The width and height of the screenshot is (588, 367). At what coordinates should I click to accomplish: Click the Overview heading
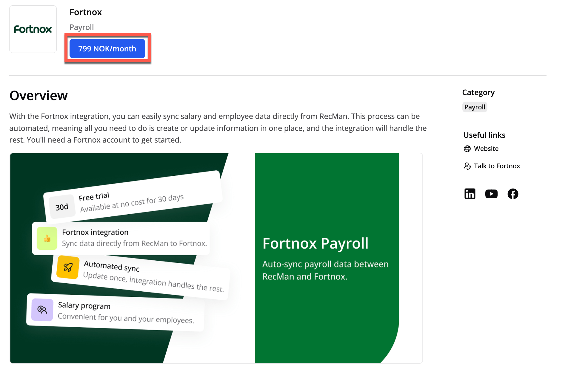pyautogui.click(x=39, y=96)
